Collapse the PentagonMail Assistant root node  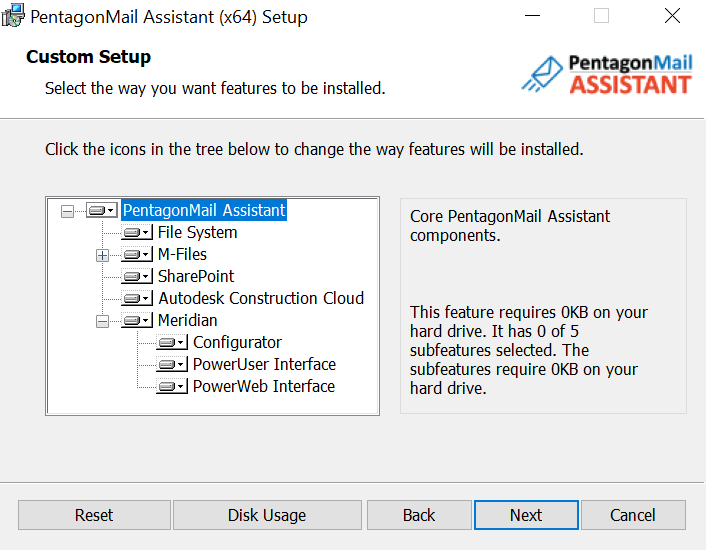click(x=68, y=212)
